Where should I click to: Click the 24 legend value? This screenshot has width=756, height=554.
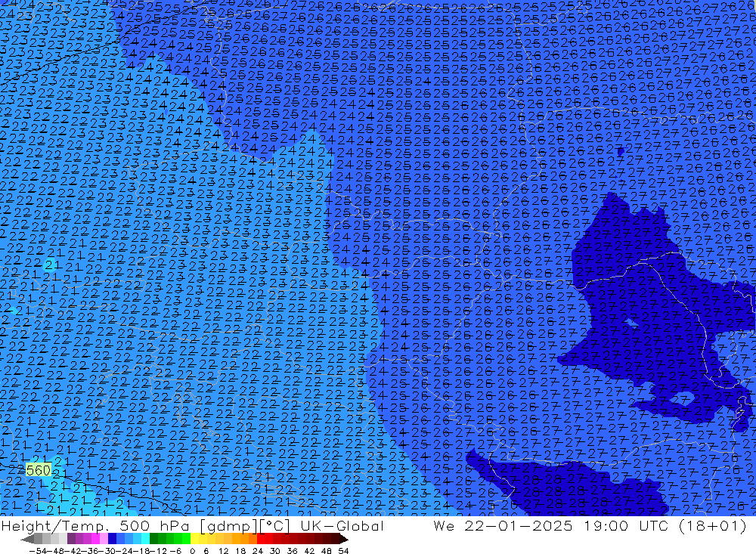tap(258, 551)
